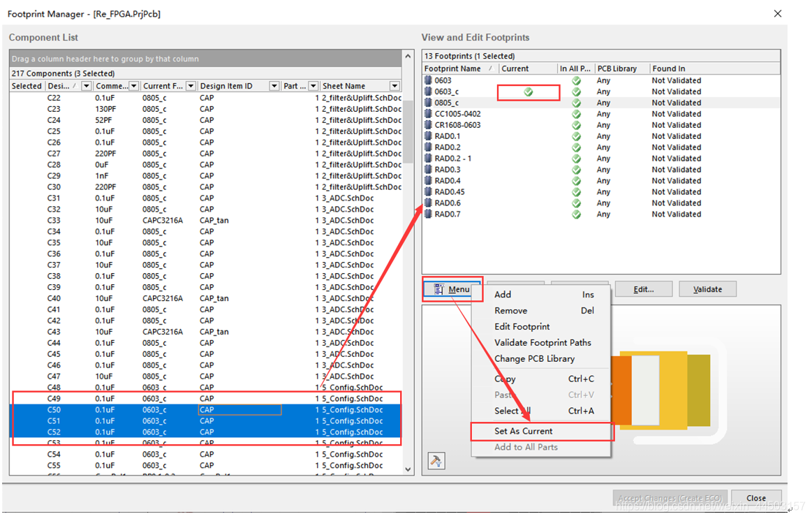Click the hammer icon below footprint preview
The height and width of the screenshot is (519, 812).
(x=436, y=461)
